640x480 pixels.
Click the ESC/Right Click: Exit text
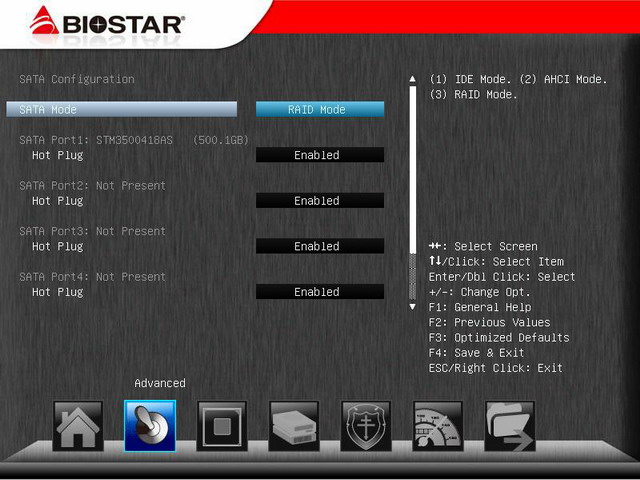pos(496,368)
